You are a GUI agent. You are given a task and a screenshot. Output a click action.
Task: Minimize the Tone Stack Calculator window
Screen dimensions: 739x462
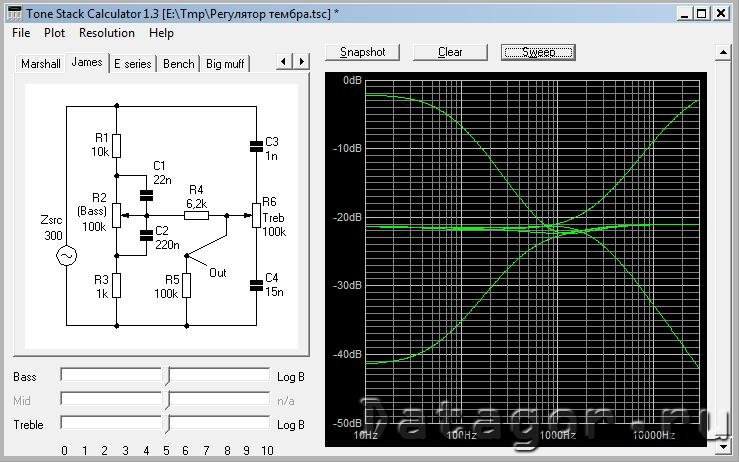684,14
